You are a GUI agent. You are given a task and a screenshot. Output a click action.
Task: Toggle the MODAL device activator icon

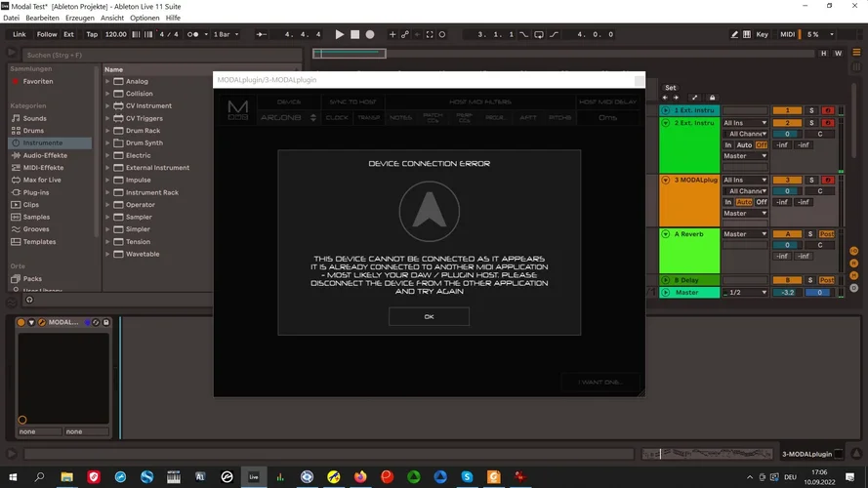tap(21, 322)
